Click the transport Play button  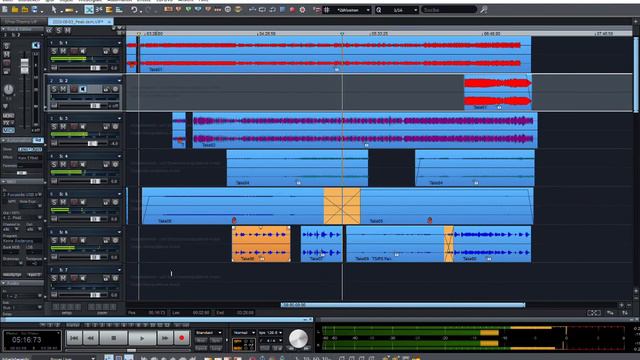[142, 338]
